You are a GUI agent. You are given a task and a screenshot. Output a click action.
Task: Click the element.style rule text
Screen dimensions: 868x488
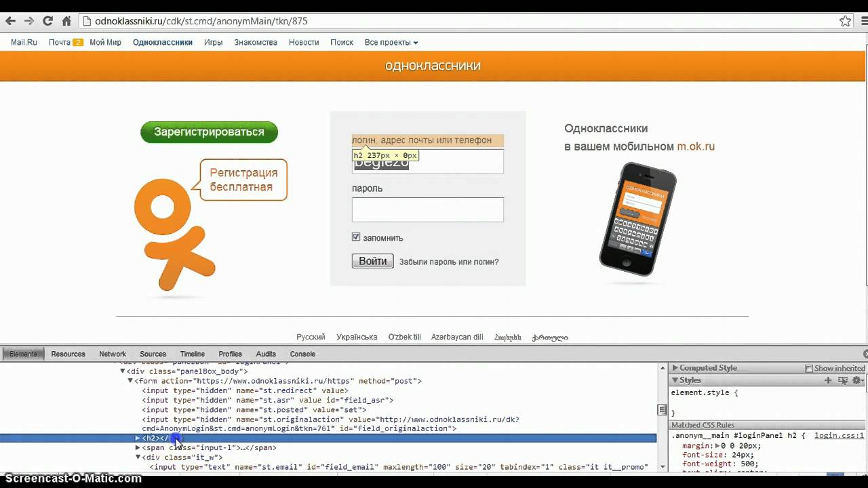pyautogui.click(x=704, y=392)
